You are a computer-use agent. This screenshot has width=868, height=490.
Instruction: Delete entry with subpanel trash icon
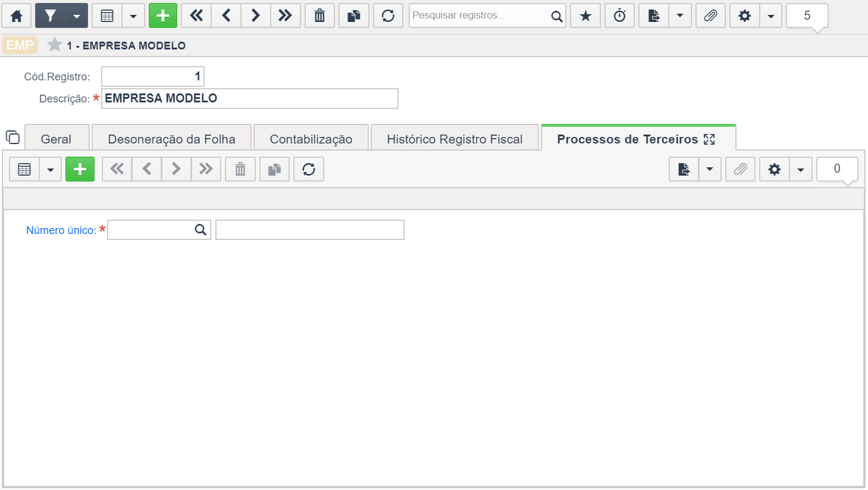[240, 169]
